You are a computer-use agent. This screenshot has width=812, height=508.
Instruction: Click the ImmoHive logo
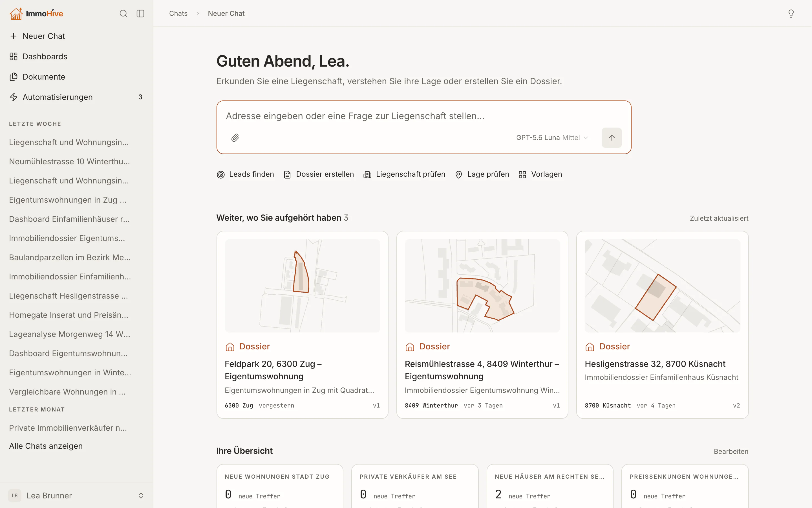[x=36, y=14]
